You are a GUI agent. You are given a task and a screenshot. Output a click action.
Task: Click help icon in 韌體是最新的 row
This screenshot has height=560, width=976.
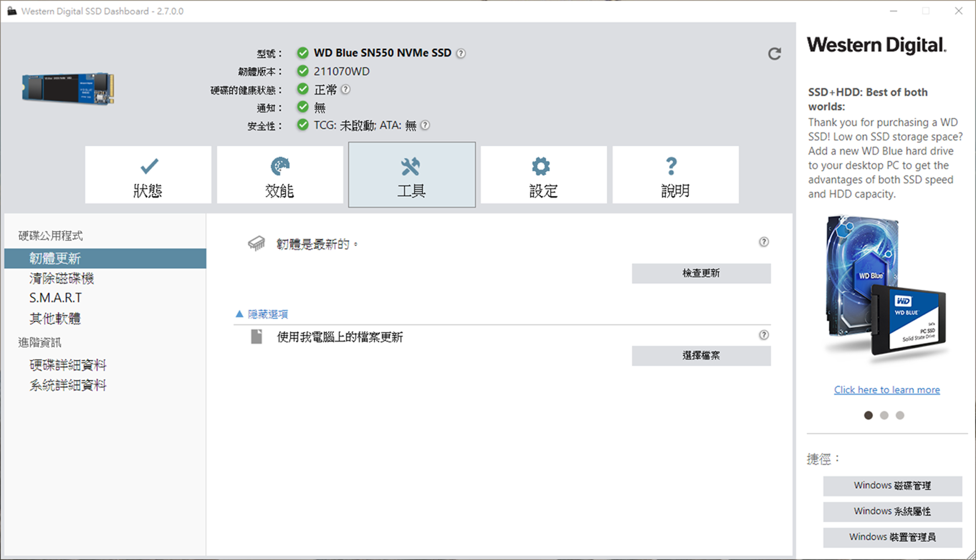tap(764, 242)
